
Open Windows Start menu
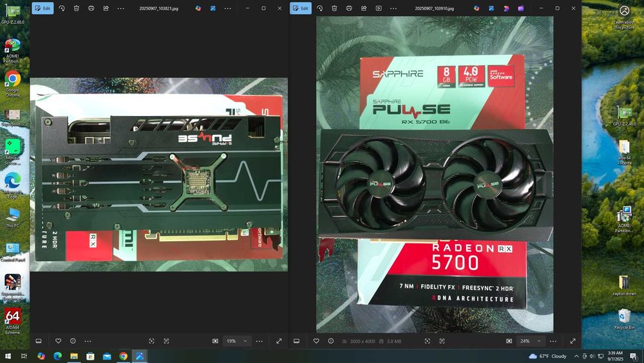pos(8,356)
